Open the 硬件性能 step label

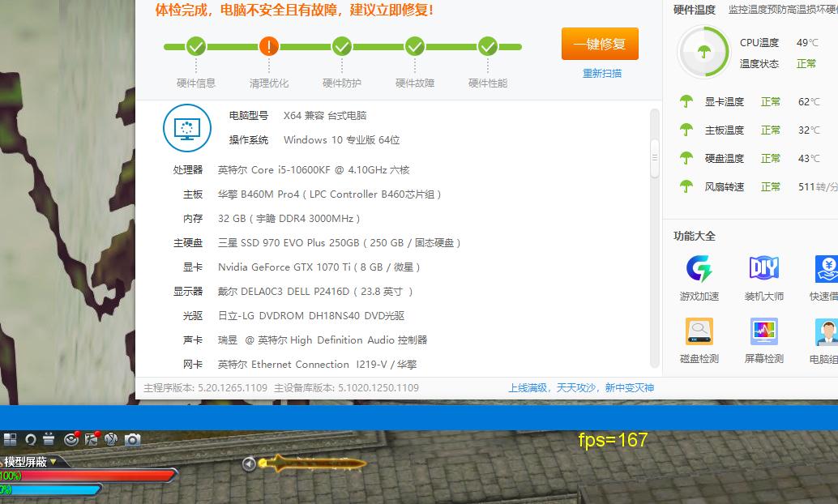[x=488, y=83]
